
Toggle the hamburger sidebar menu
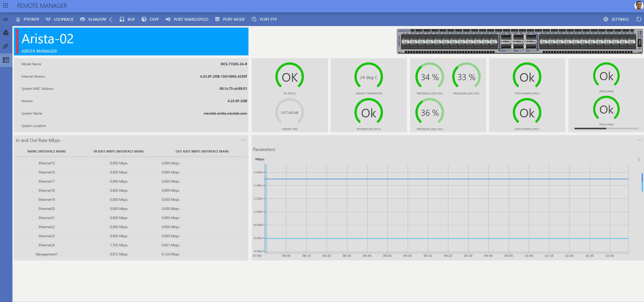(x=6, y=19)
